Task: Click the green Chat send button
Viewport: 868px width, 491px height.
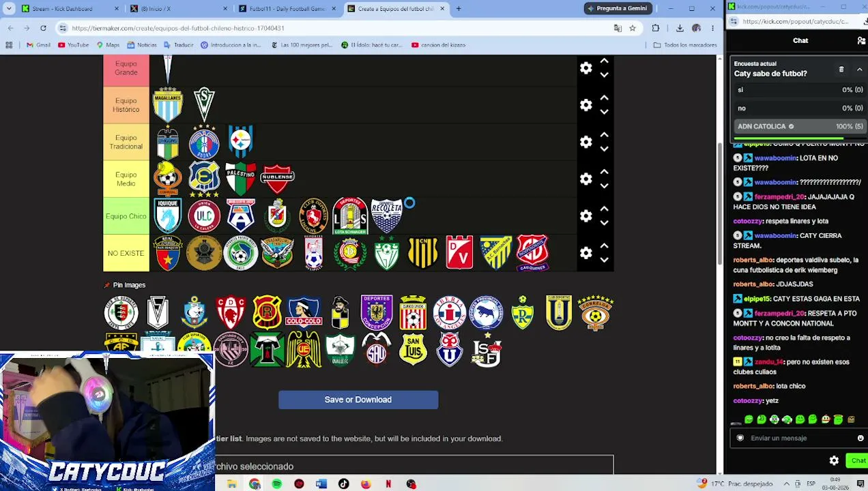Action: pos(858,461)
